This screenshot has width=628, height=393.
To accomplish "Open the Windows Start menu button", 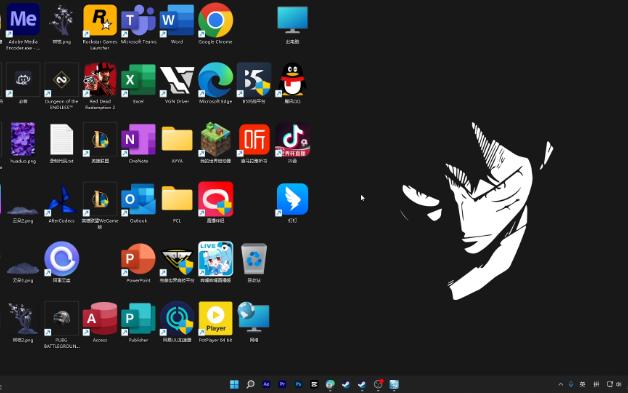I will (234, 384).
